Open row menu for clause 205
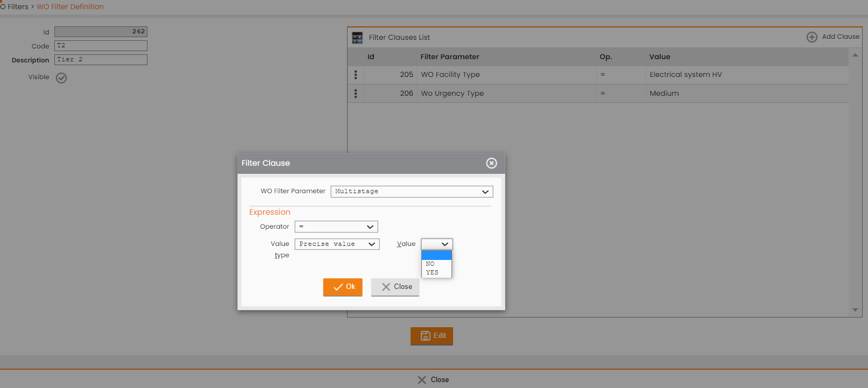868x388 pixels. pyautogui.click(x=356, y=75)
